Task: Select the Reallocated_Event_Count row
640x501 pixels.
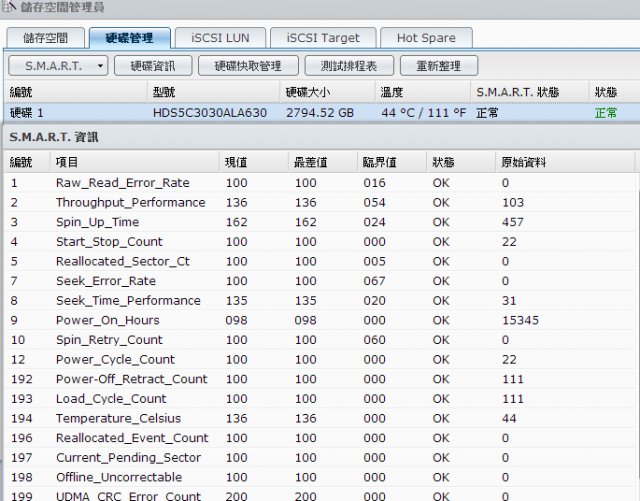Action: tap(320, 437)
